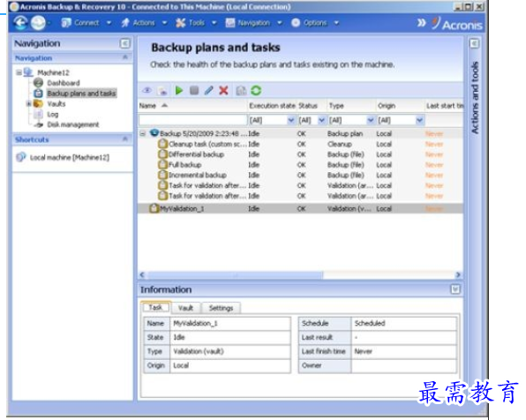Sort by Execution state column header
526x420 pixels.
click(272, 106)
